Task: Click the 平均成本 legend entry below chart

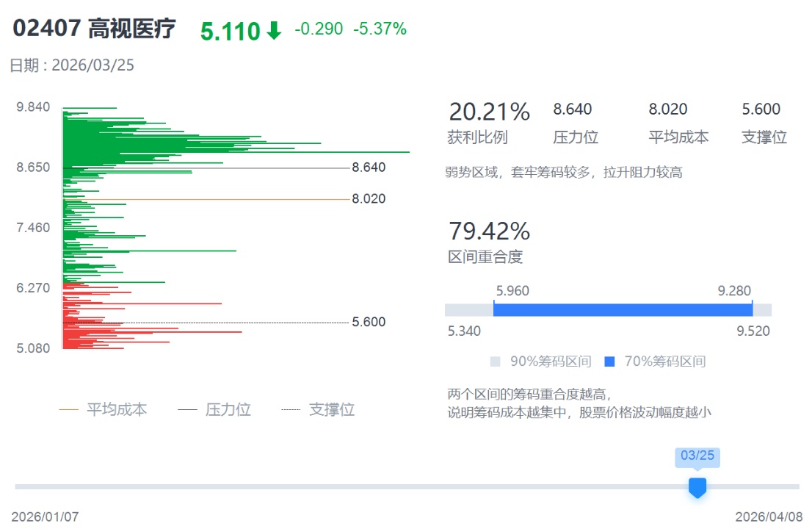Action: [x=103, y=410]
